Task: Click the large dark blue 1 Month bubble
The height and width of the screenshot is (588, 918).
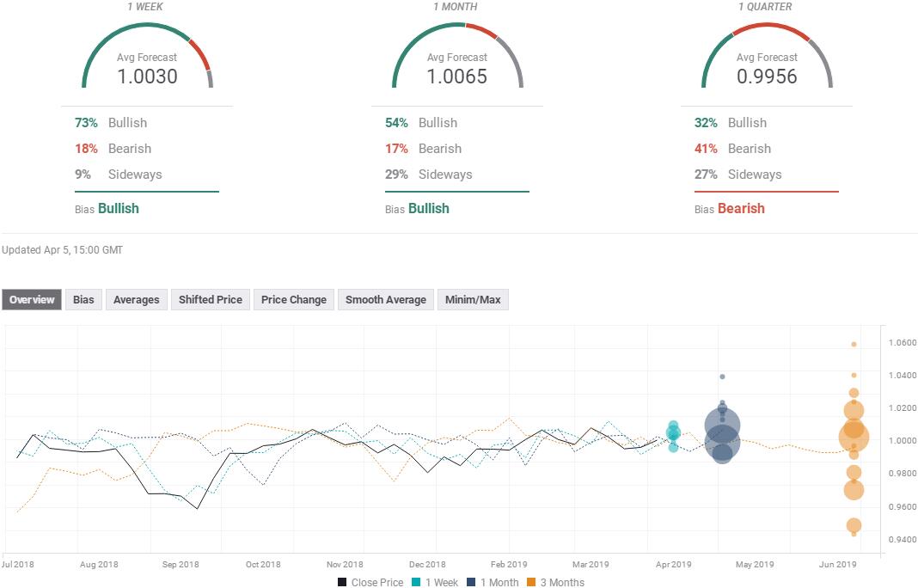Action: coord(723,425)
